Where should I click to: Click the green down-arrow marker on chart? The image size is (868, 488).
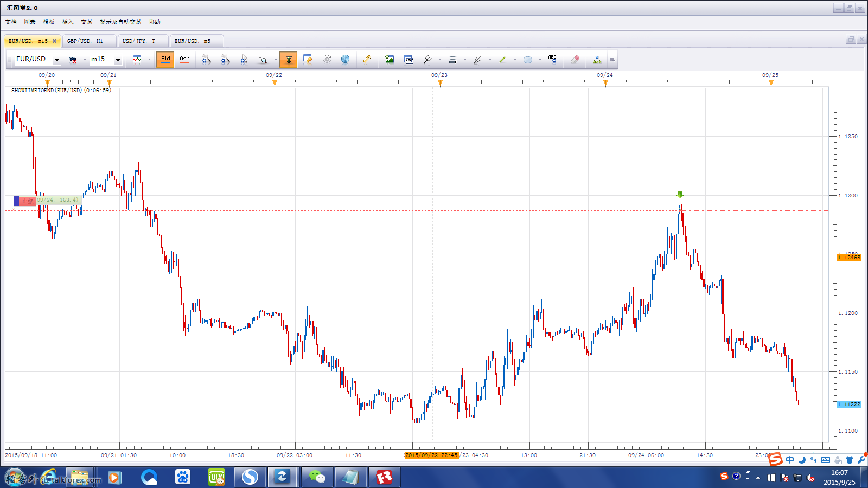[x=680, y=195]
